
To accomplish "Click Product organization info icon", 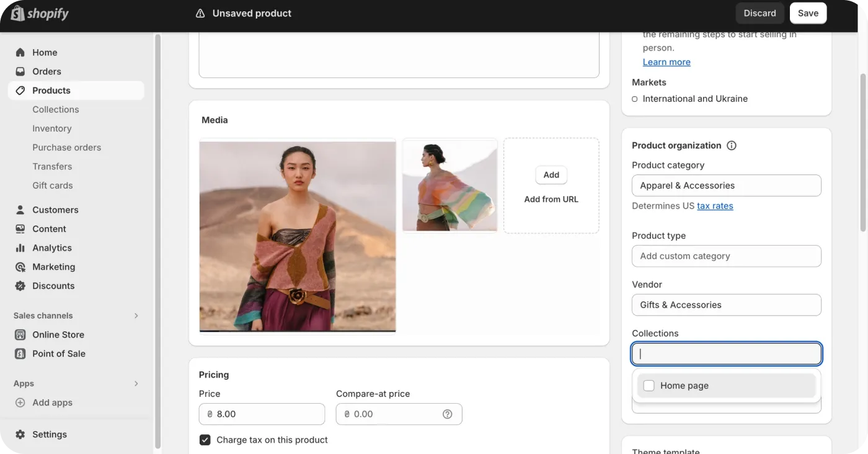I will tap(732, 146).
